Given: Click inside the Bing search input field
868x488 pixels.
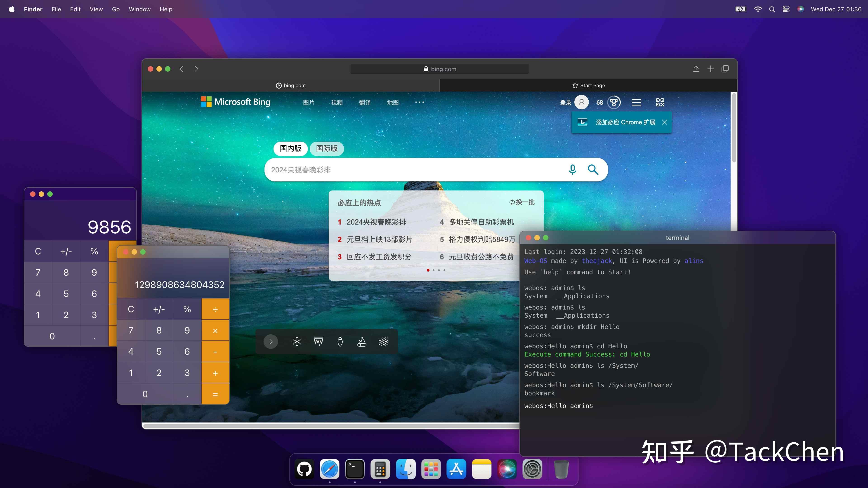Looking at the screenshot, I should (404, 170).
